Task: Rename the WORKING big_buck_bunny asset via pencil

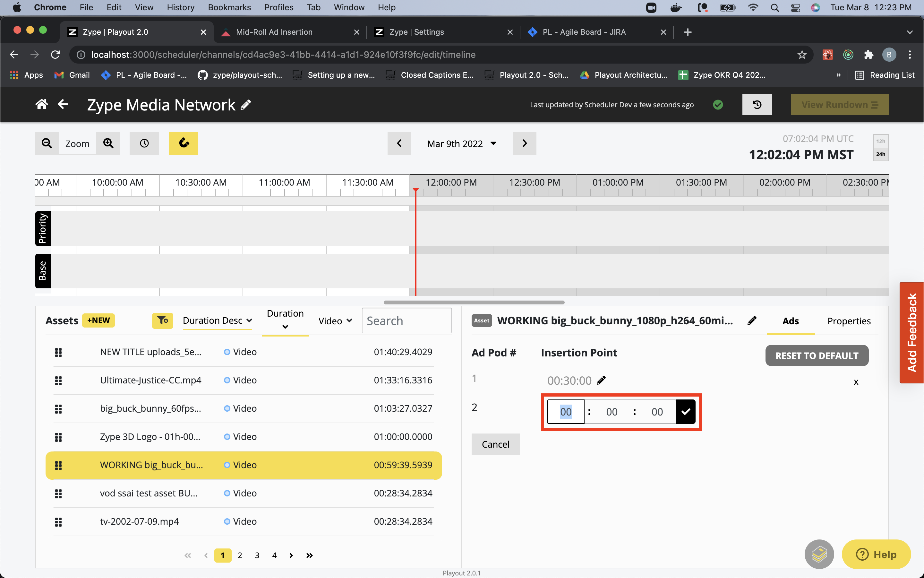Action: [x=752, y=321]
